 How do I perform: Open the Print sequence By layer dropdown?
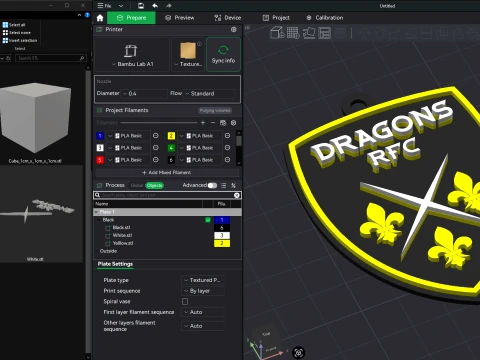pos(203,291)
